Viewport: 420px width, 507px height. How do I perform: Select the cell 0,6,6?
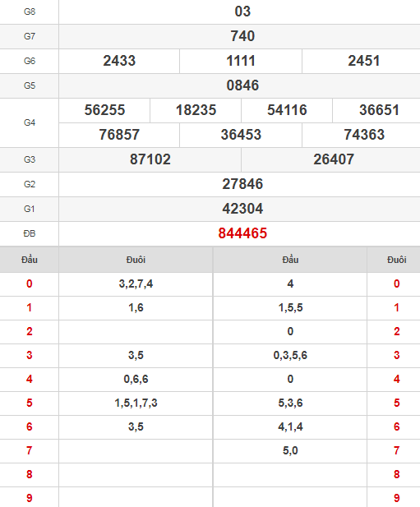coord(136,380)
